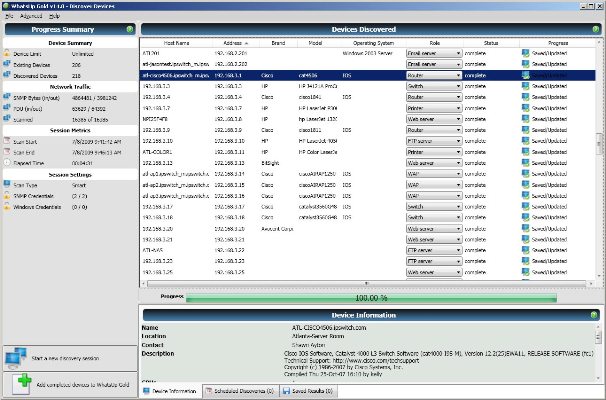Click the PDU (in/out) icon
This screenshot has height=400, width=606.
pyautogui.click(x=7, y=108)
